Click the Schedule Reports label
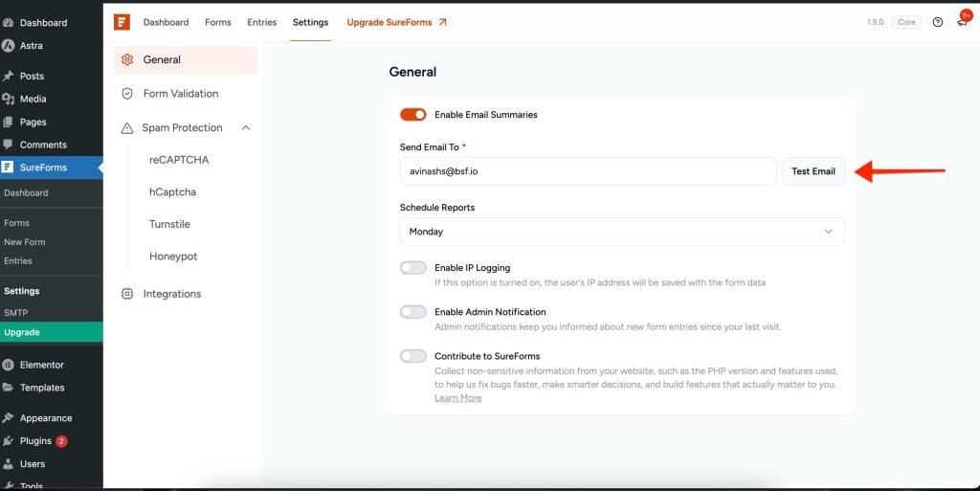Image resolution: width=980 pixels, height=491 pixels. tap(436, 208)
